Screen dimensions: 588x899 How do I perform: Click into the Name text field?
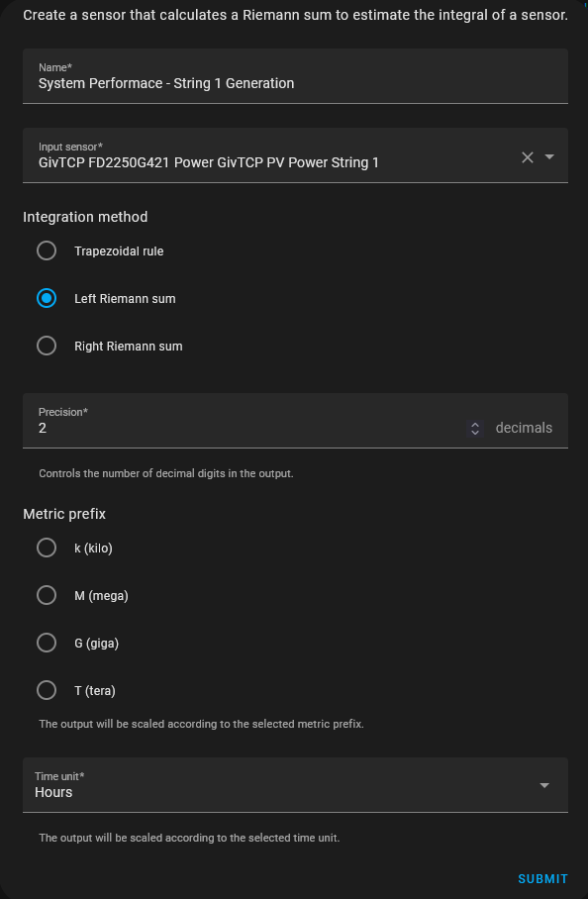click(295, 76)
